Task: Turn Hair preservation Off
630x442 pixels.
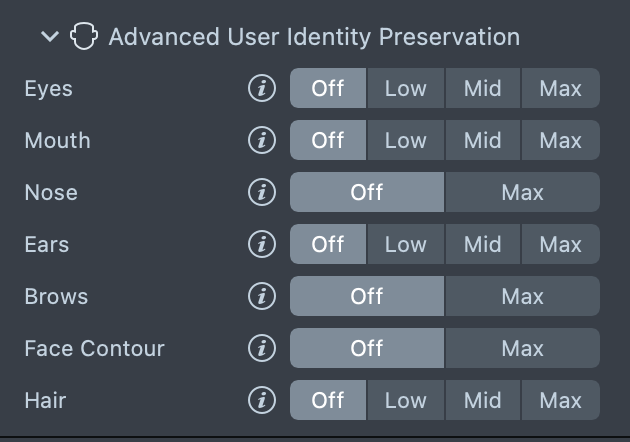Action: point(328,400)
